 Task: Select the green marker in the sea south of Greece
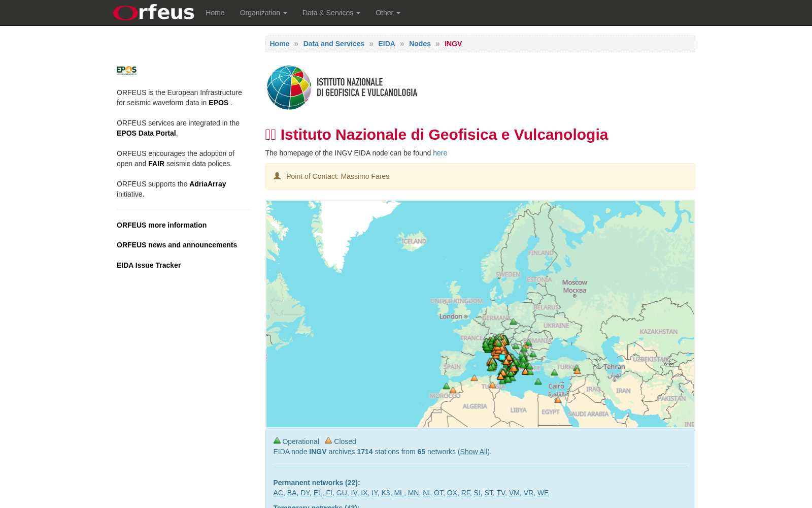click(x=538, y=382)
